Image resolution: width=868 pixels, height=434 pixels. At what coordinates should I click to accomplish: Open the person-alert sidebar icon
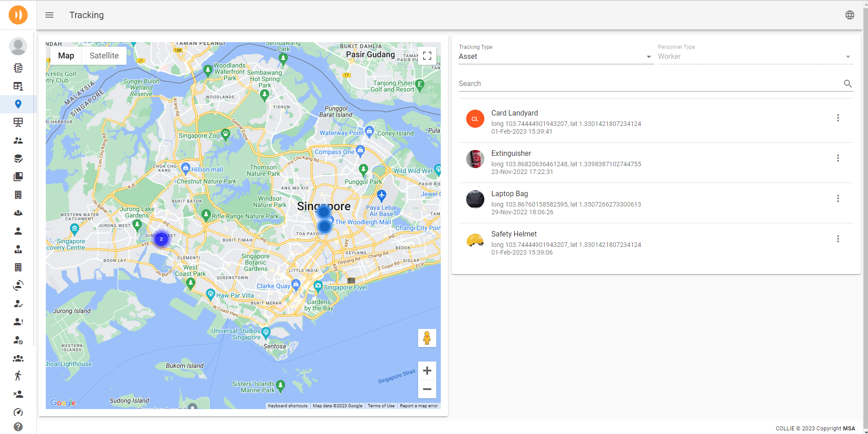tap(18, 322)
